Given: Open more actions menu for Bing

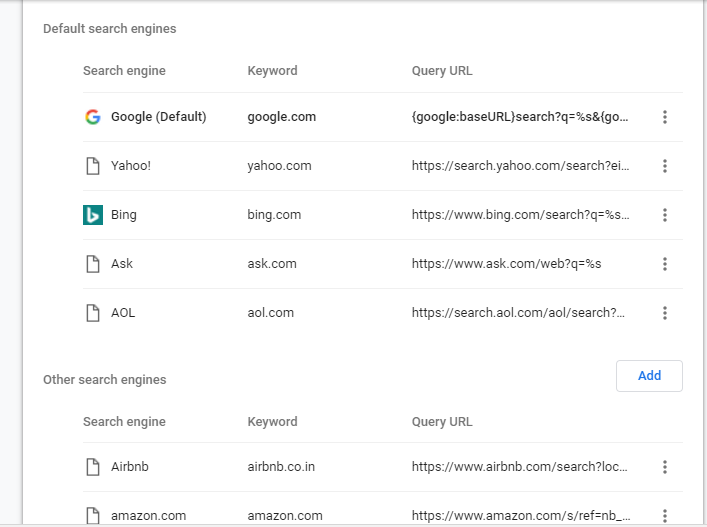Looking at the screenshot, I should coord(665,215).
